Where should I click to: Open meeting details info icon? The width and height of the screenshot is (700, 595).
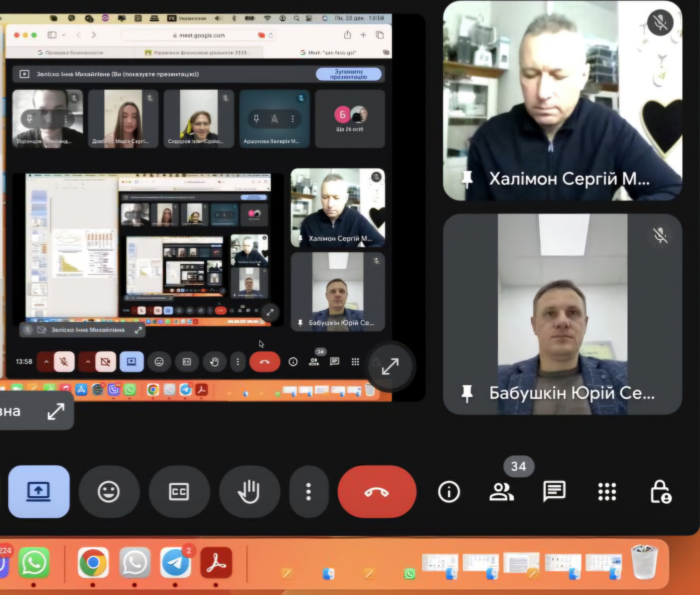449,492
